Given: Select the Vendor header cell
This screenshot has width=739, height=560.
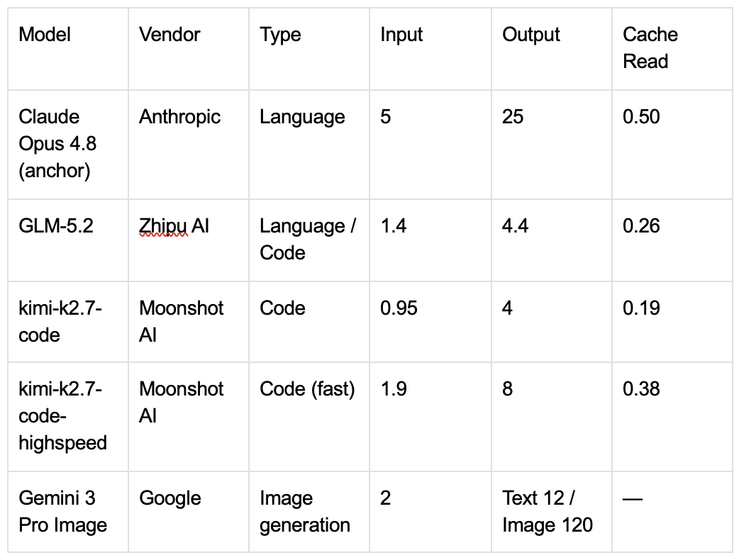Looking at the screenshot, I should pos(189,48).
